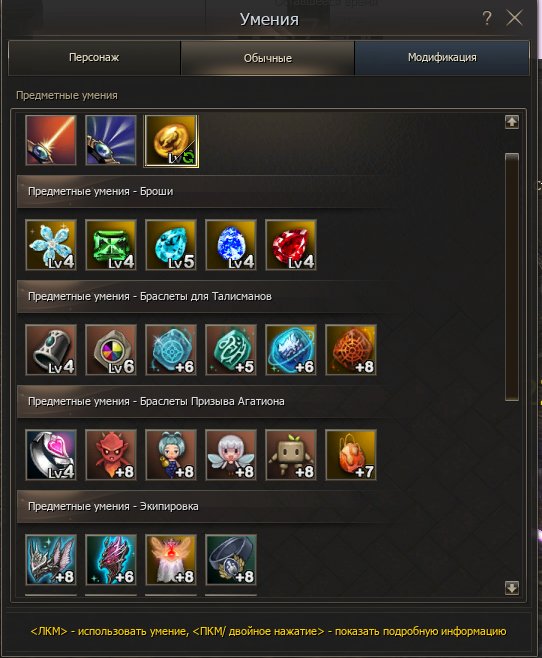Summon the red devil agathion +8
The image size is (542, 658).
111,455
